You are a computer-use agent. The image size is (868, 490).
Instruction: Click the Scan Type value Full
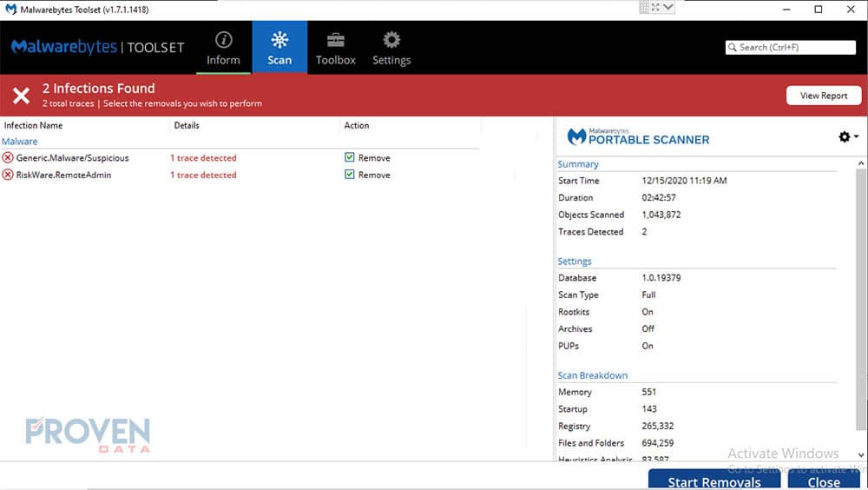coord(648,295)
